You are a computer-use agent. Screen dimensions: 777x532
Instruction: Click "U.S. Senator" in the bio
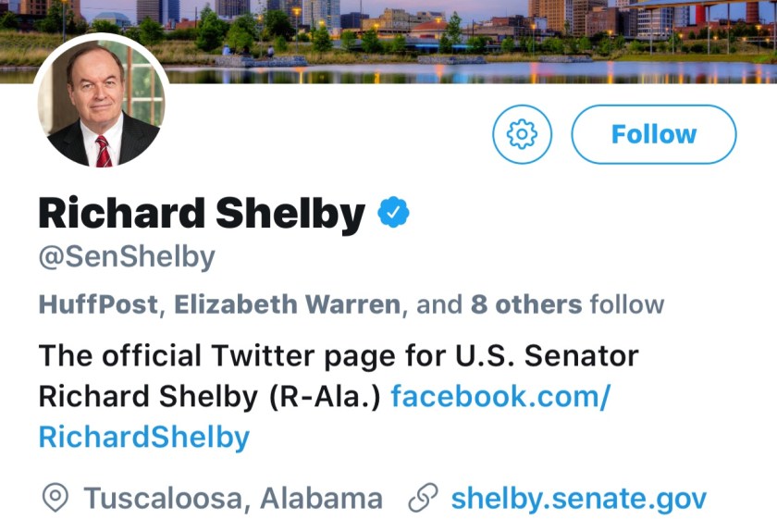[x=553, y=355]
